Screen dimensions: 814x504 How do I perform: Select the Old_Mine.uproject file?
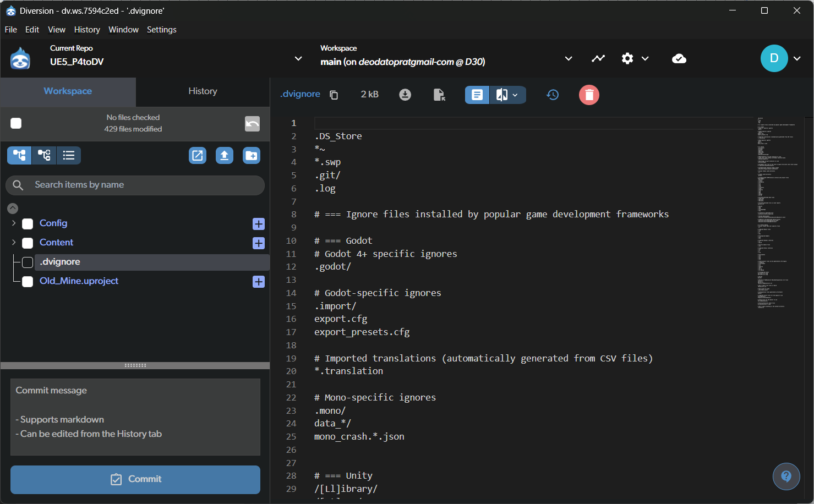pos(79,281)
